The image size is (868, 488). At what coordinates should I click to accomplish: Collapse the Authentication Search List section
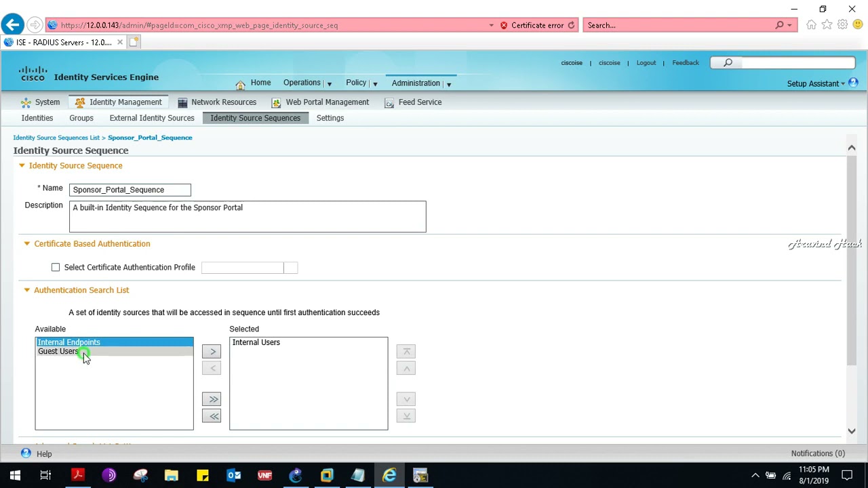pos(27,290)
